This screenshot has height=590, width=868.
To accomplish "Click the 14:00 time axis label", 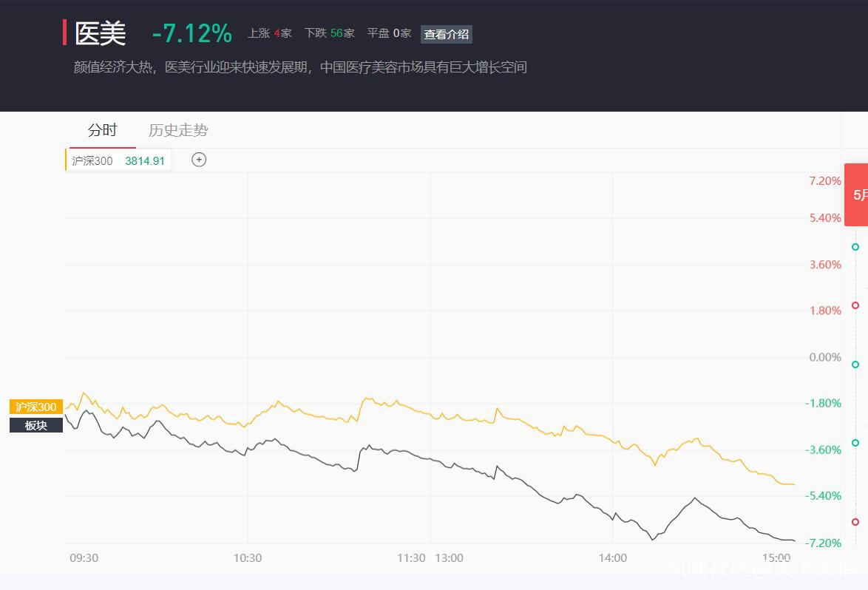I will coord(613,558).
